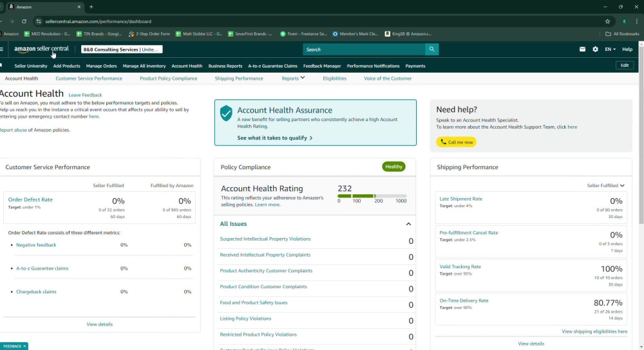Image resolution: width=644 pixels, height=350 pixels.
Task: Open the TJN Brands bookmark
Action: [x=99, y=33]
